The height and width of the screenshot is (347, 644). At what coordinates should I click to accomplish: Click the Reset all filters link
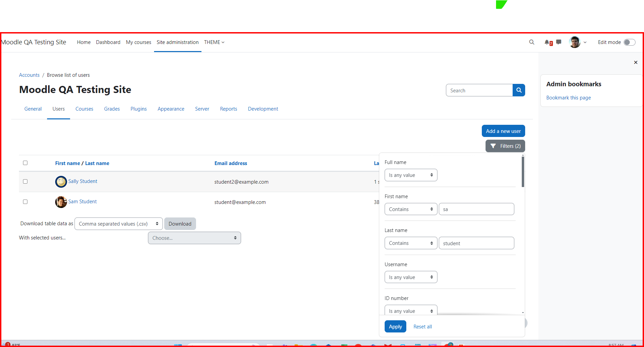pyautogui.click(x=423, y=327)
